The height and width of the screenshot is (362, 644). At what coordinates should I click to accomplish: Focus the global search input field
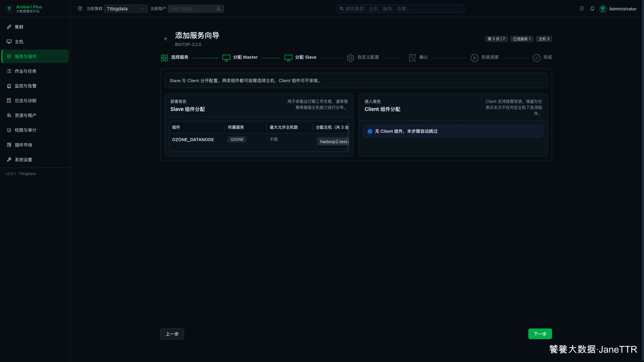tap(400, 9)
